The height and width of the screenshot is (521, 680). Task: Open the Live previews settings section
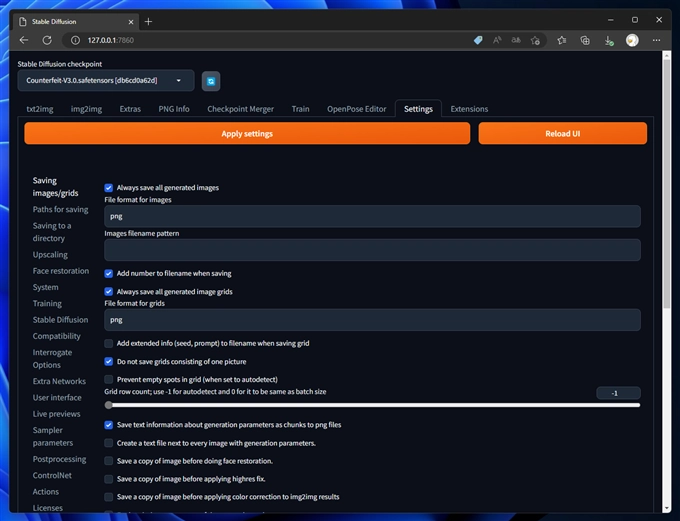[56, 414]
